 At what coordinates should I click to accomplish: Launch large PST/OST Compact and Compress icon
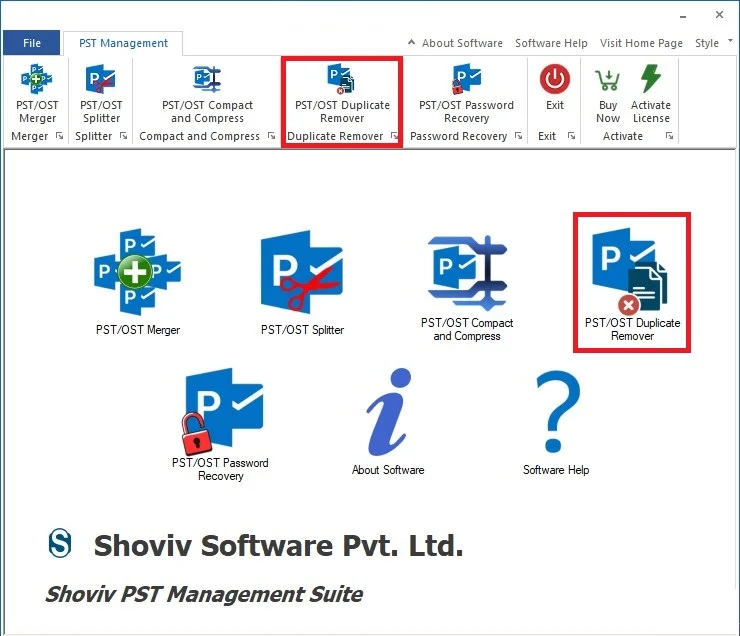467,271
